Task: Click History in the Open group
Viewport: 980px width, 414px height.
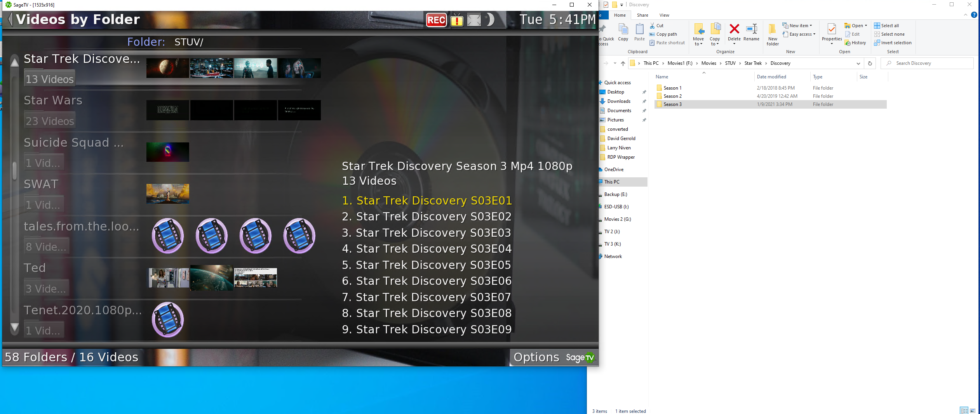Action: point(855,43)
